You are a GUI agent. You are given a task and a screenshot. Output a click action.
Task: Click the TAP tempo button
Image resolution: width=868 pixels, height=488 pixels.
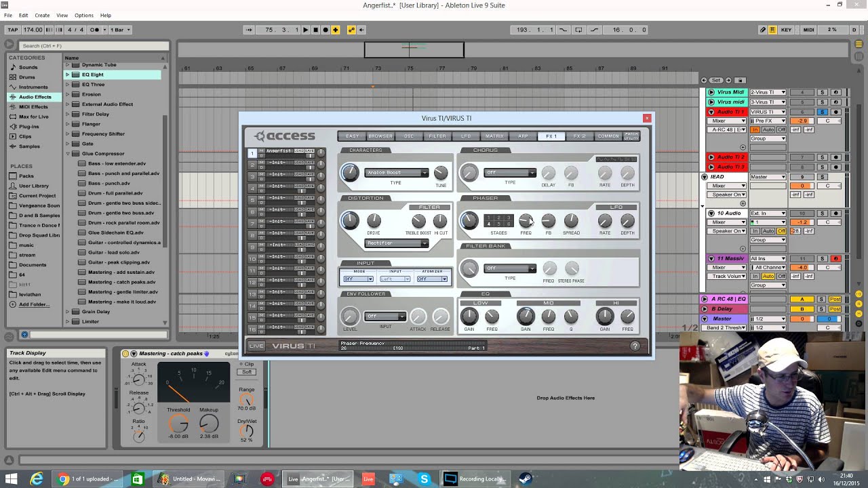point(12,30)
